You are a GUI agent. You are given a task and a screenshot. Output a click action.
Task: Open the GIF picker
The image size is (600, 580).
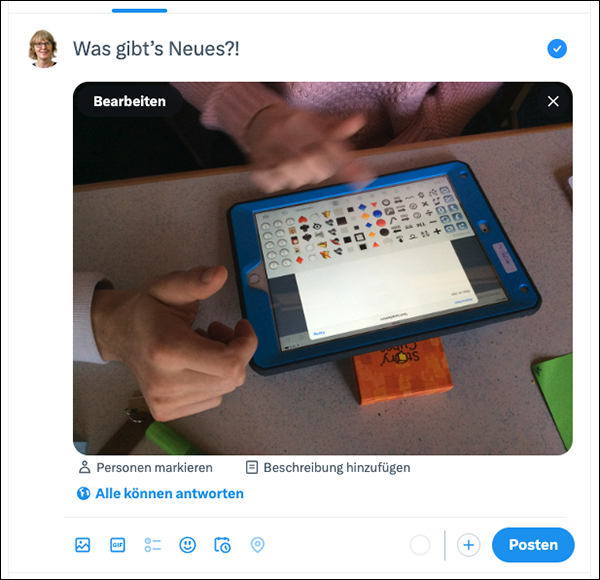pos(117,545)
